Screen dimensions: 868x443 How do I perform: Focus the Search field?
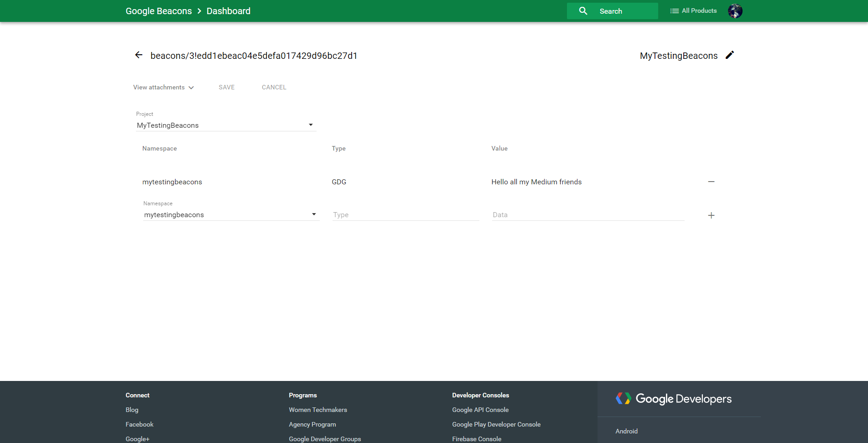coord(612,11)
